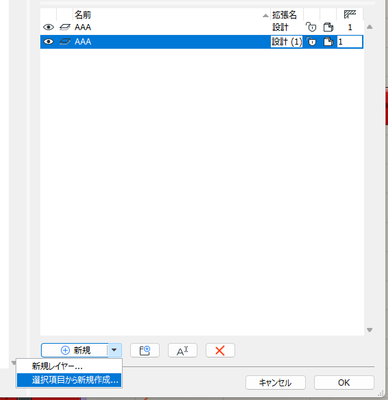Toggle lock icon on the 設計 (1) row
Screen dimensions: 388x400
[x=311, y=42]
